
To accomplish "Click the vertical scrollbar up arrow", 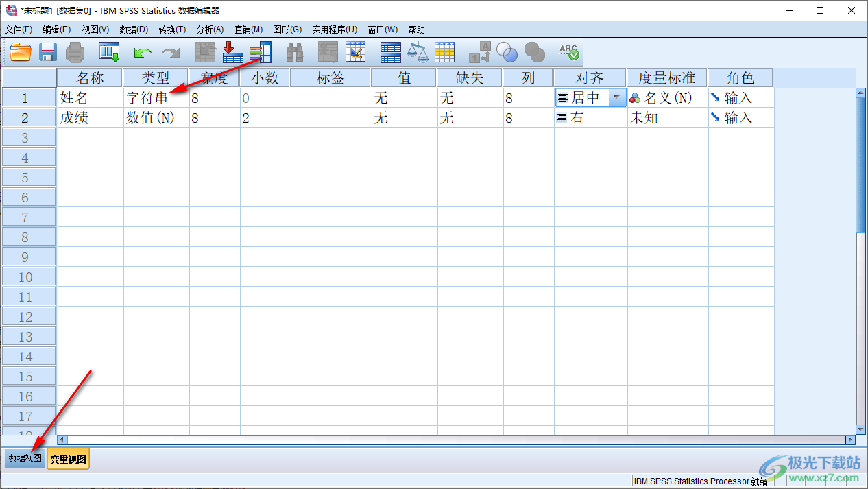I will (x=861, y=93).
